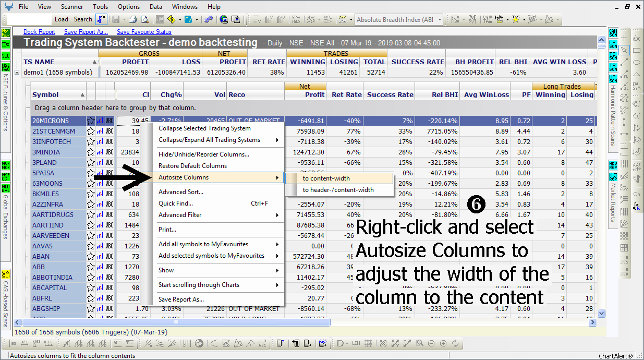Click the print icon in toolbar
This screenshot has height=360, width=644.
click(132, 19)
